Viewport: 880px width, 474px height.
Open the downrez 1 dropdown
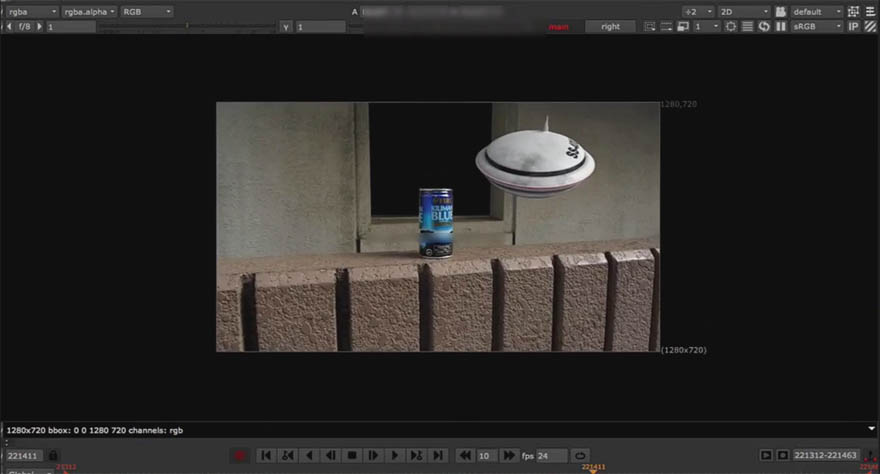tap(706, 26)
